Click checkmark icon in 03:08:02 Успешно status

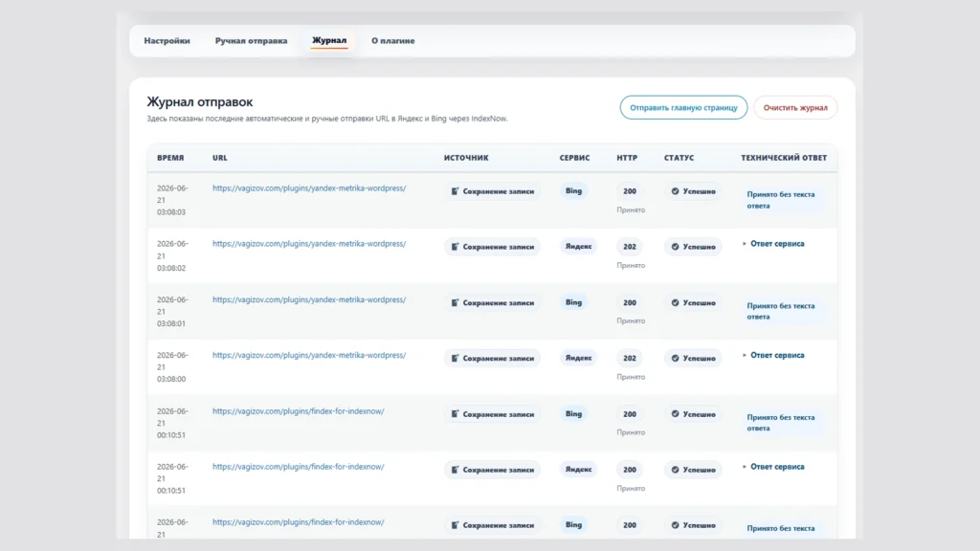(675, 247)
